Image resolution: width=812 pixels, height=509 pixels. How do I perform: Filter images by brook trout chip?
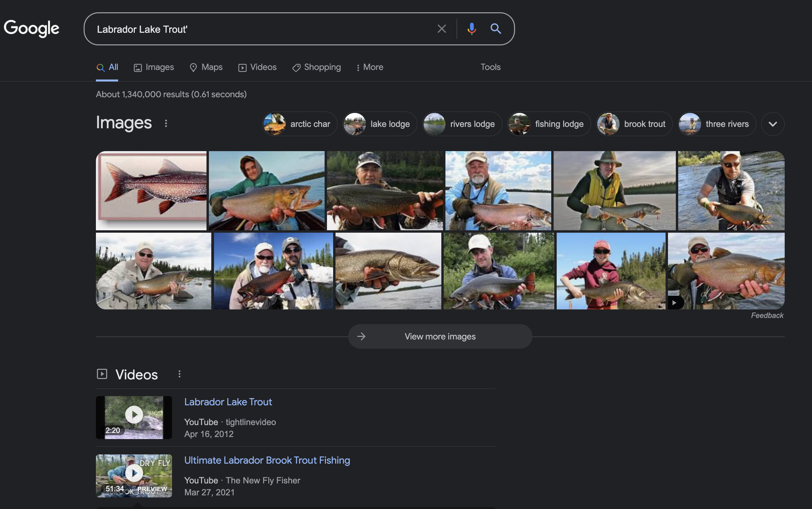point(634,124)
